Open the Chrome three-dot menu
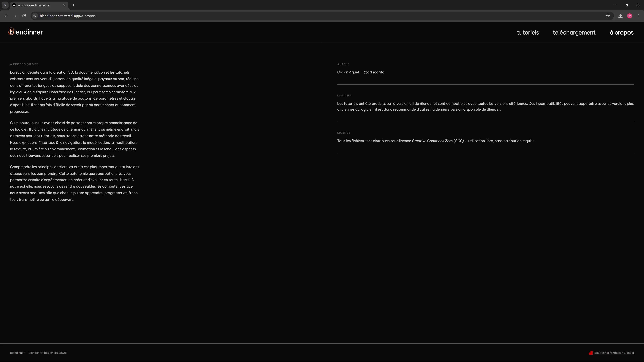This screenshot has width=644, height=362. tap(638, 16)
